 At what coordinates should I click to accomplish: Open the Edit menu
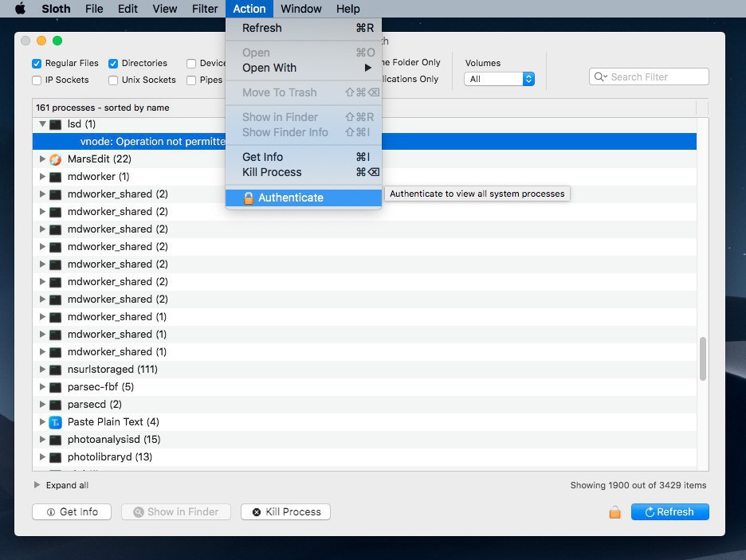click(x=128, y=9)
